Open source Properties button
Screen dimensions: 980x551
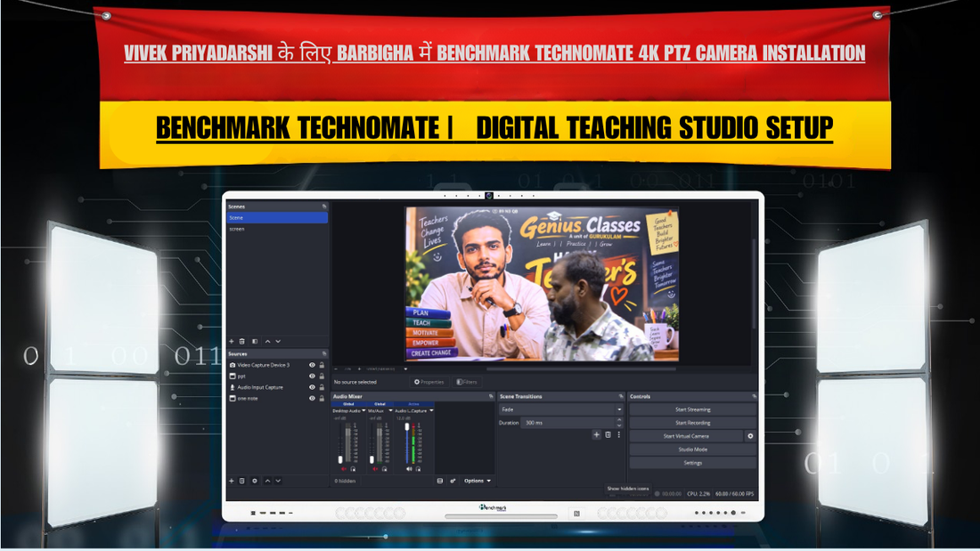pyautogui.click(x=429, y=382)
